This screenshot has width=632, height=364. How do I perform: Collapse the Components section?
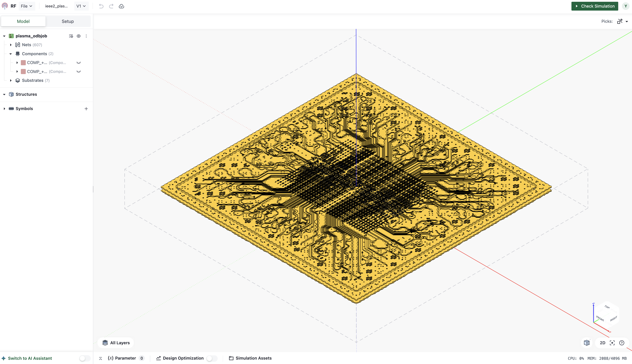11,53
